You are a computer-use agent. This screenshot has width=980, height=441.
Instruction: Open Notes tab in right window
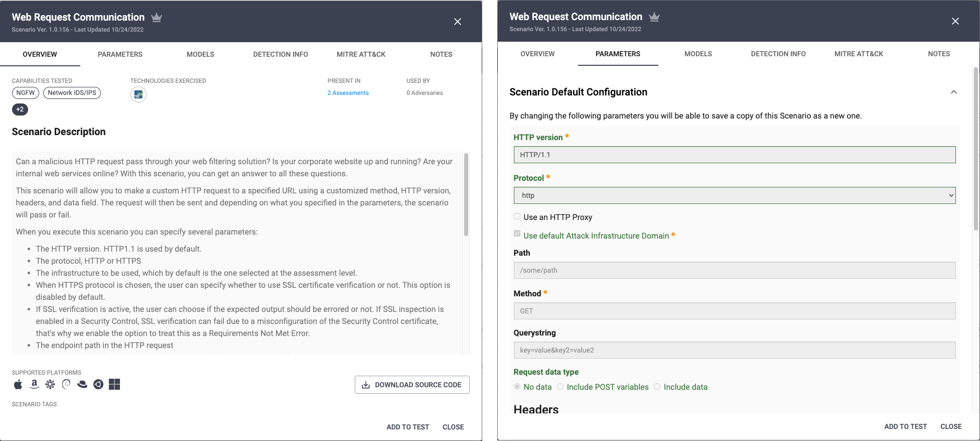pyautogui.click(x=939, y=54)
